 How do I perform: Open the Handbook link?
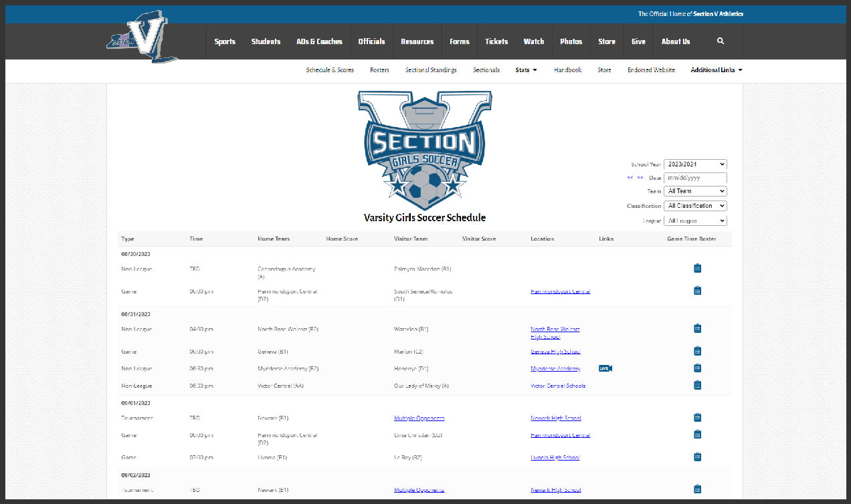568,70
